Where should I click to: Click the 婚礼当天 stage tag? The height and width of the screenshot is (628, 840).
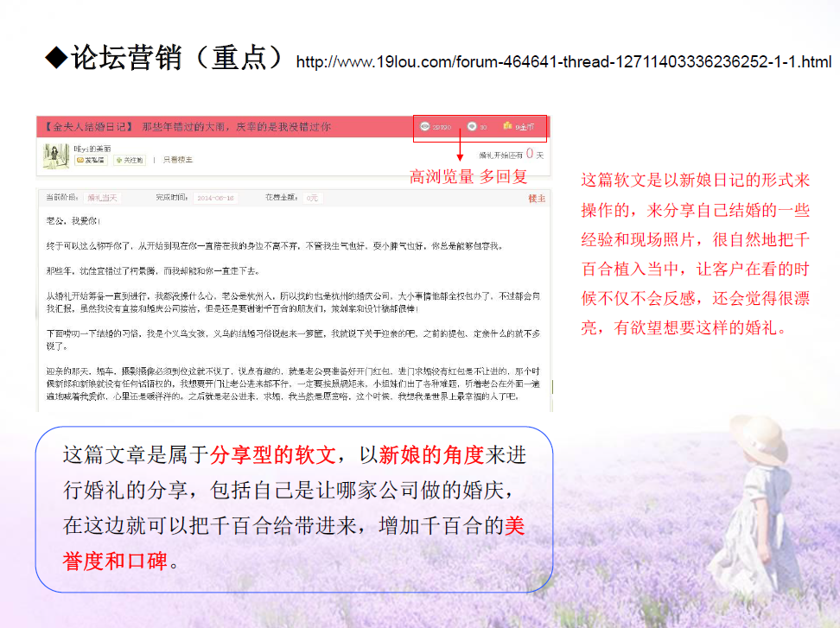101,198
